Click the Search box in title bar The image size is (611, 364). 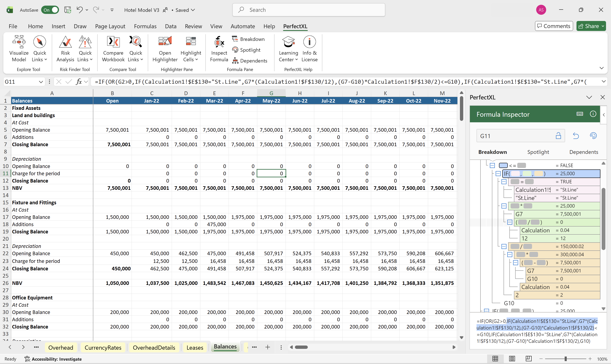click(309, 10)
